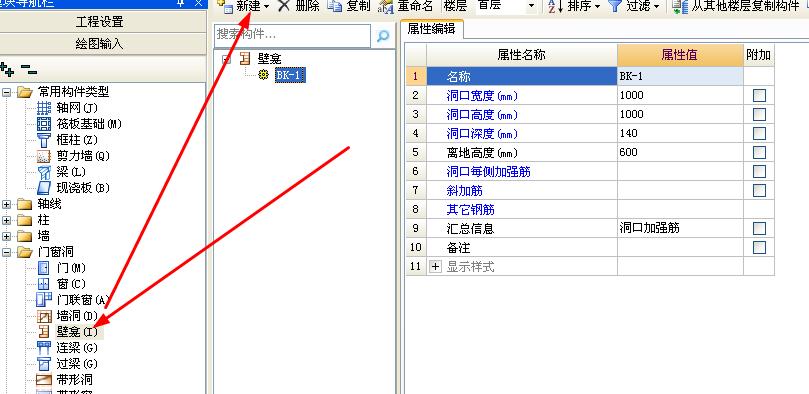Select 梁(L) beam icon
The image size is (809, 394).
44,172
